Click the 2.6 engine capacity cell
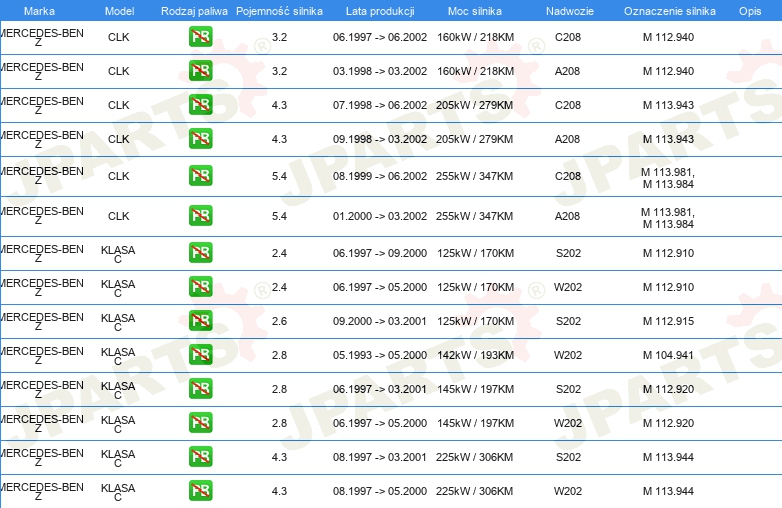The width and height of the screenshot is (782, 508). pos(279,321)
